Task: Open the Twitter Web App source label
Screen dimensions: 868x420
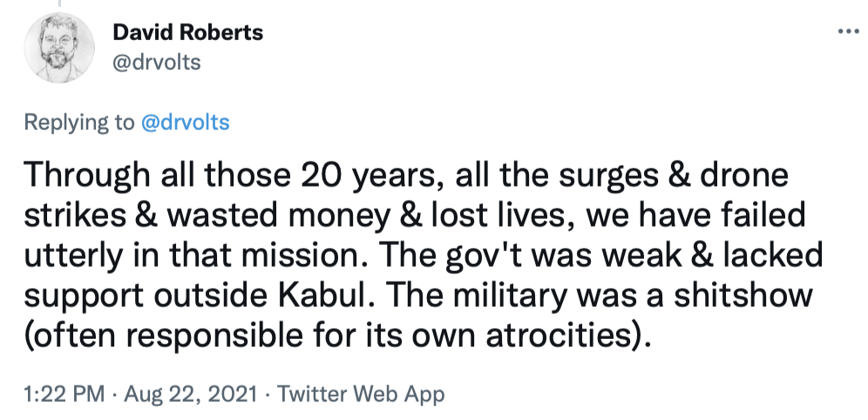Action: pos(360,394)
